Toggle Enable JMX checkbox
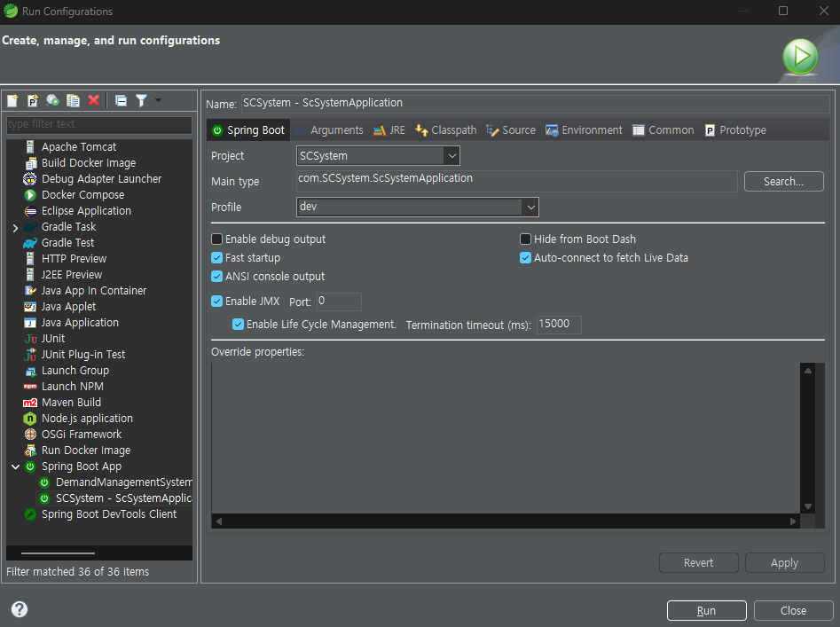The width and height of the screenshot is (840, 627). (x=217, y=302)
